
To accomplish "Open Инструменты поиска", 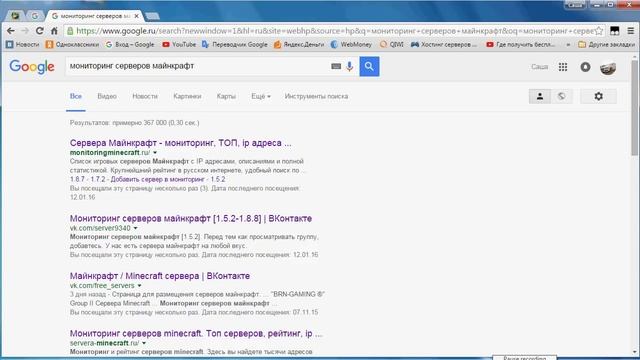I will 316,96.
